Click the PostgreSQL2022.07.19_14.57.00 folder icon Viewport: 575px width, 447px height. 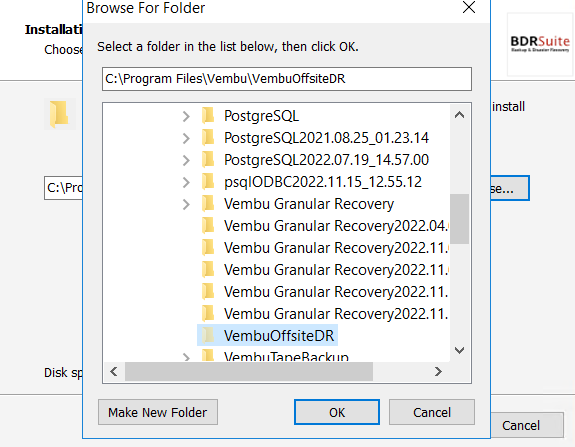point(208,160)
